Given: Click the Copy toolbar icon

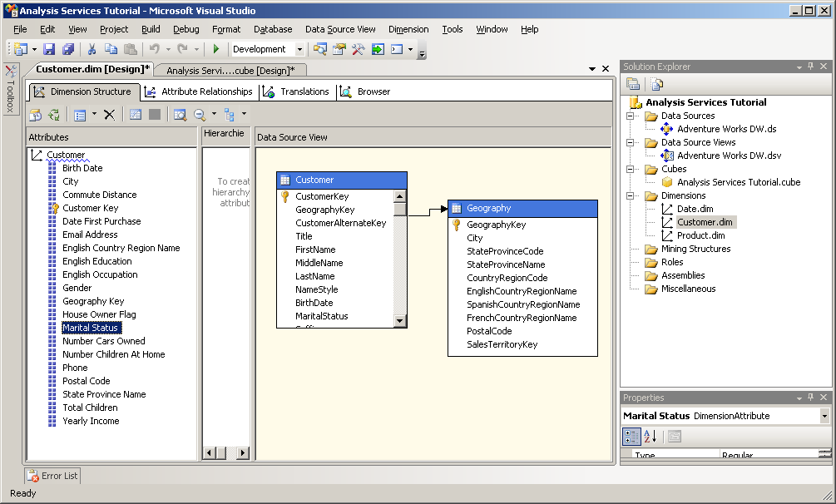Looking at the screenshot, I should click(111, 49).
